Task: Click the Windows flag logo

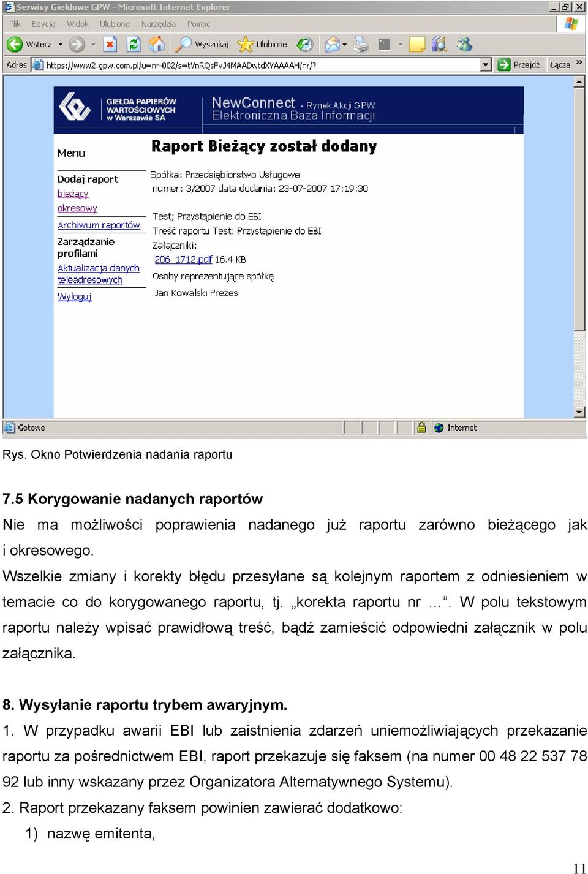Action: [571, 24]
